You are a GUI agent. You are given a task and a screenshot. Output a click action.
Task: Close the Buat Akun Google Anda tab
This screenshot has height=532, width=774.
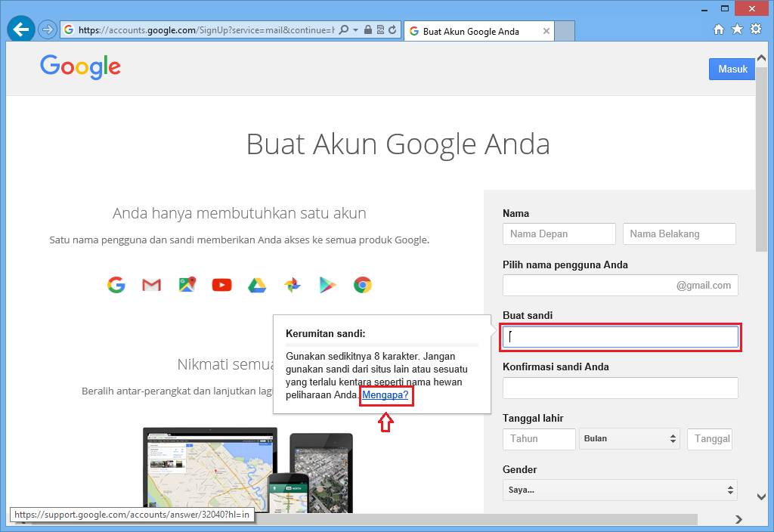point(546,31)
